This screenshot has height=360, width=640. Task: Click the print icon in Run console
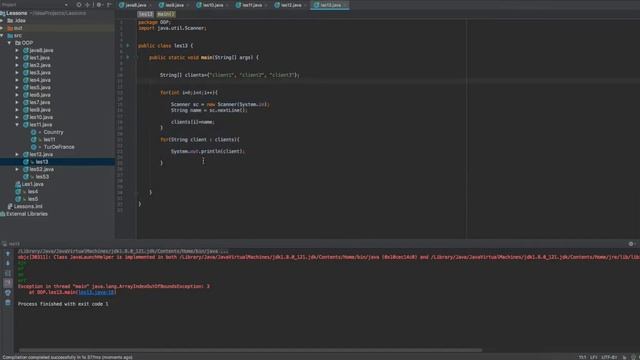click(x=8, y=293)
